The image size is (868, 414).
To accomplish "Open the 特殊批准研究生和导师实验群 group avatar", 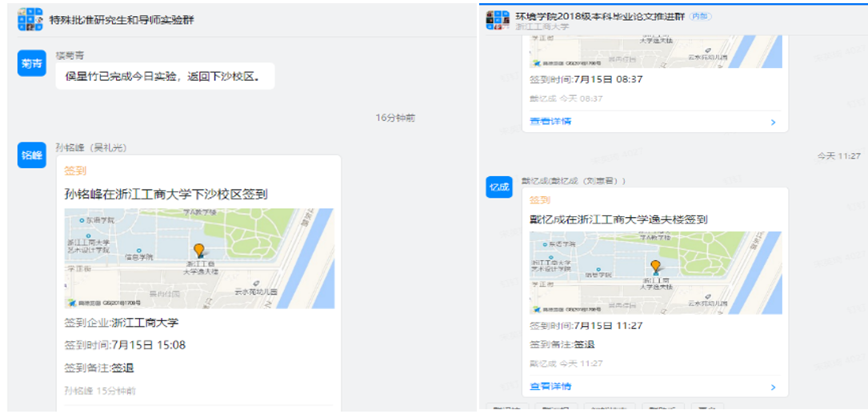I will pyautogui.click(x=30, y=19).
